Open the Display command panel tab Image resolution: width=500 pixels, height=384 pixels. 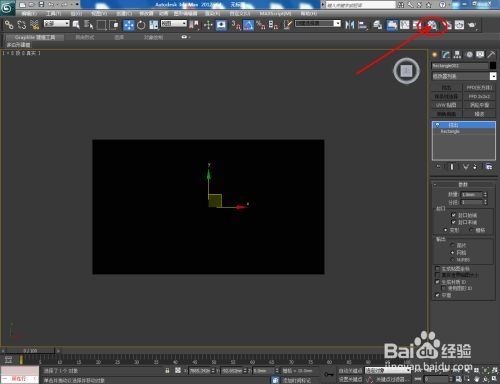(480, 55)
